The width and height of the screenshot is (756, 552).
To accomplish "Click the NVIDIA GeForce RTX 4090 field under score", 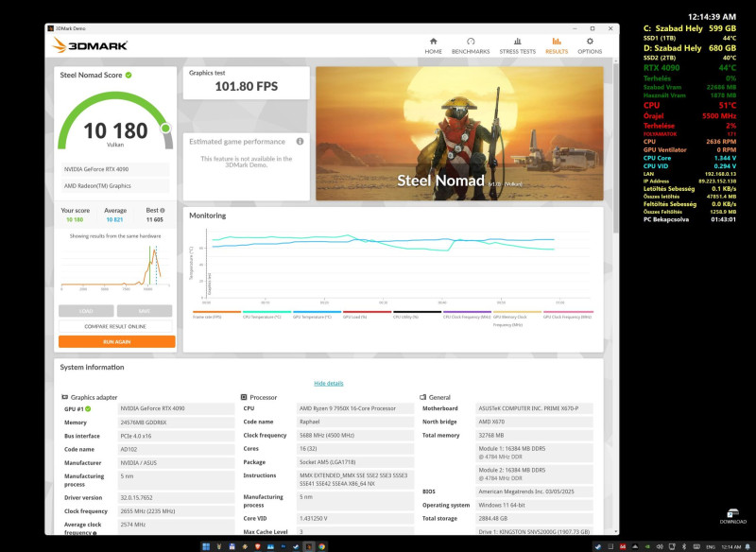I will point(115,169).
